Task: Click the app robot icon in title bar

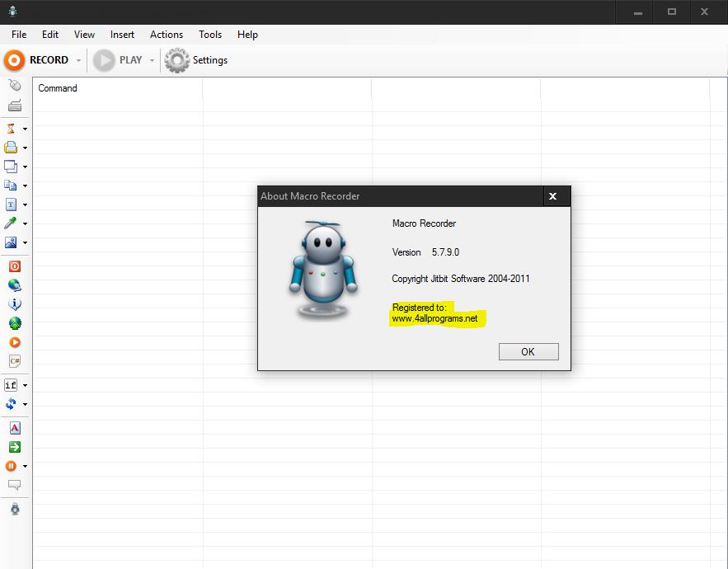Action: click(13, 12)
